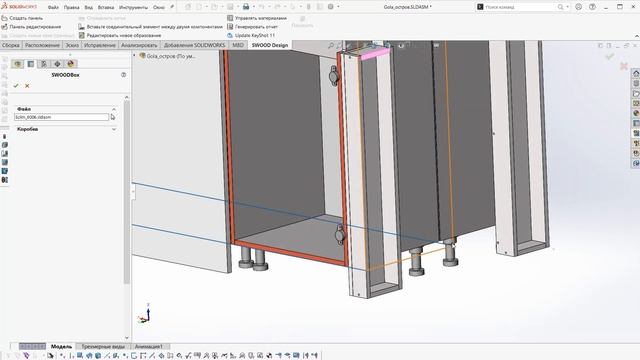Screen dimensions: 640x360
Task: Switch to Анимация1 bottom tab
Action: point(149,347)
